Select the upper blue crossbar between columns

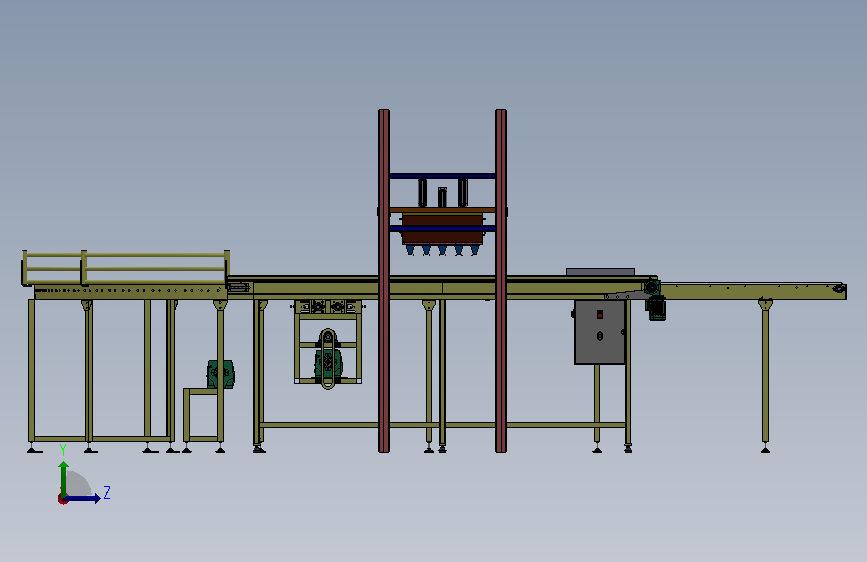coord(442,176)
